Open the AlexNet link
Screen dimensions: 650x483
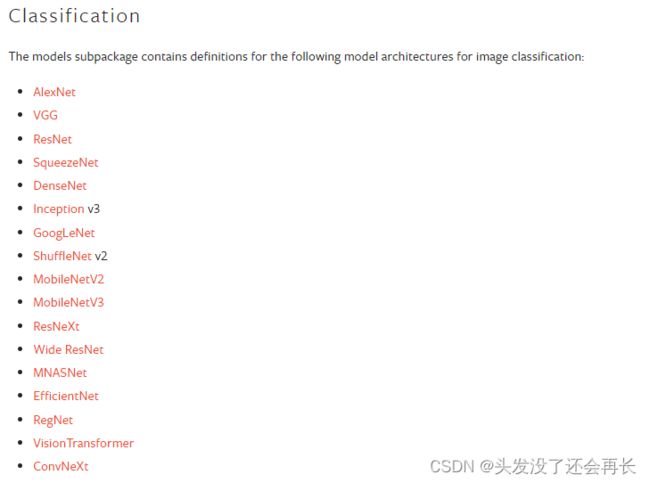(54, 92)
